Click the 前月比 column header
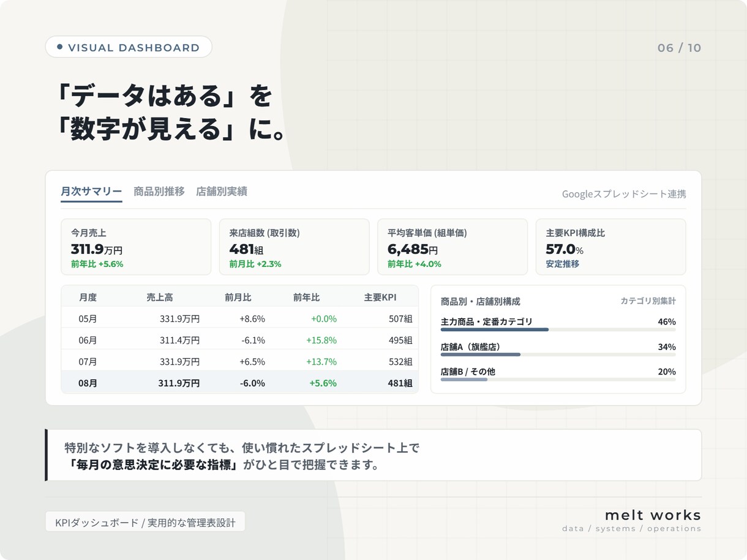747x560 pixels. (238, 297)
